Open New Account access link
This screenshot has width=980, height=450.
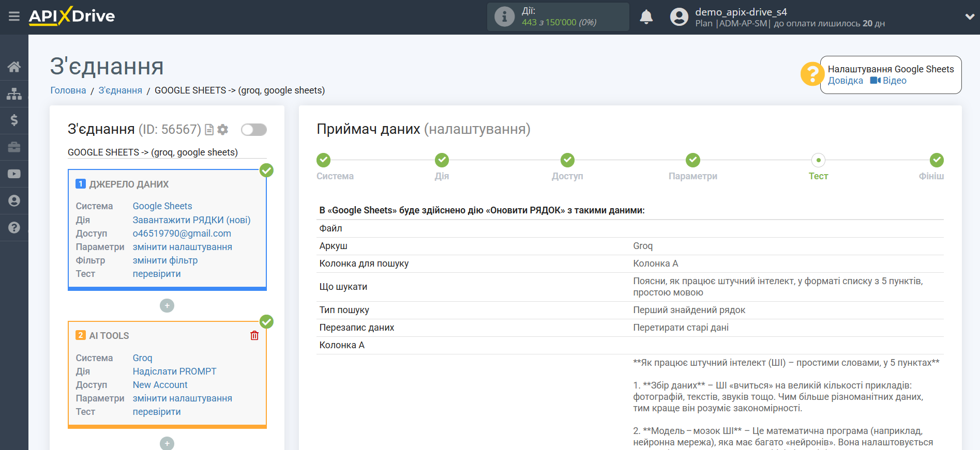click(160, 385)
